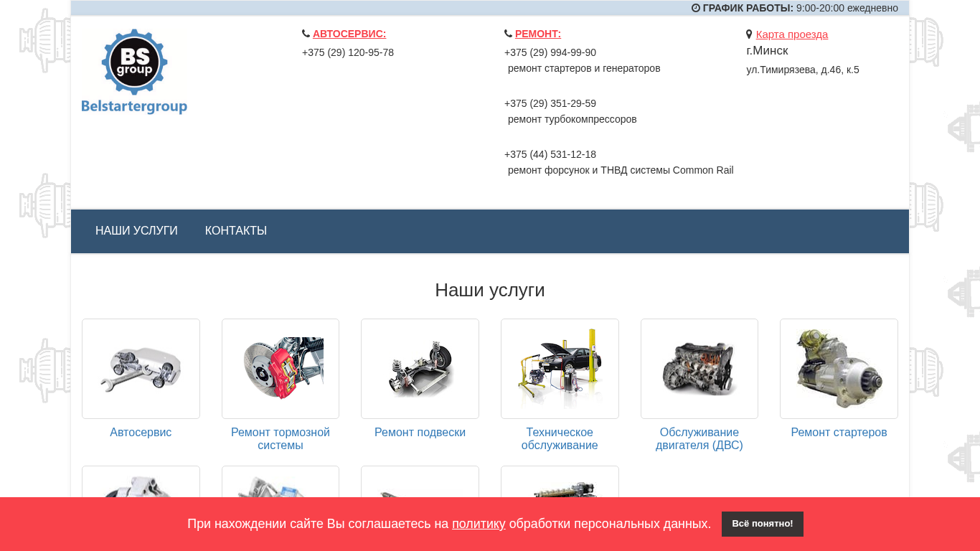980x551 pixels.
Task: Open the политику personal data policy link
Action: [479, 524]
